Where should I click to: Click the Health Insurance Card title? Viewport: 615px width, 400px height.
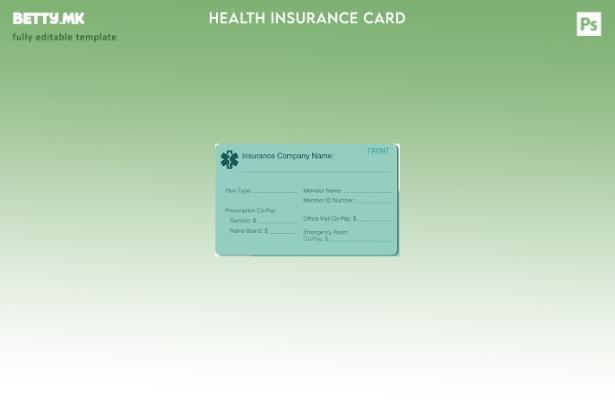(x=307, y=18)
